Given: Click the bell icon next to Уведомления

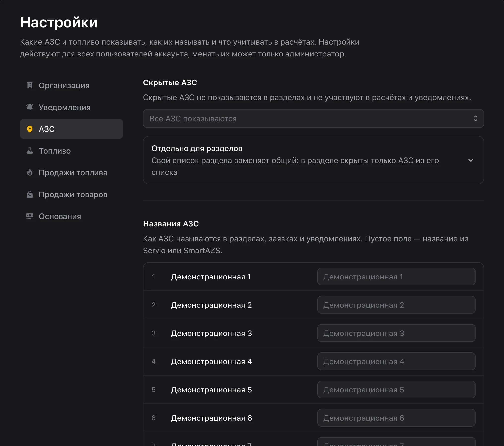Looking at the screenshot, I should (30, 107).
